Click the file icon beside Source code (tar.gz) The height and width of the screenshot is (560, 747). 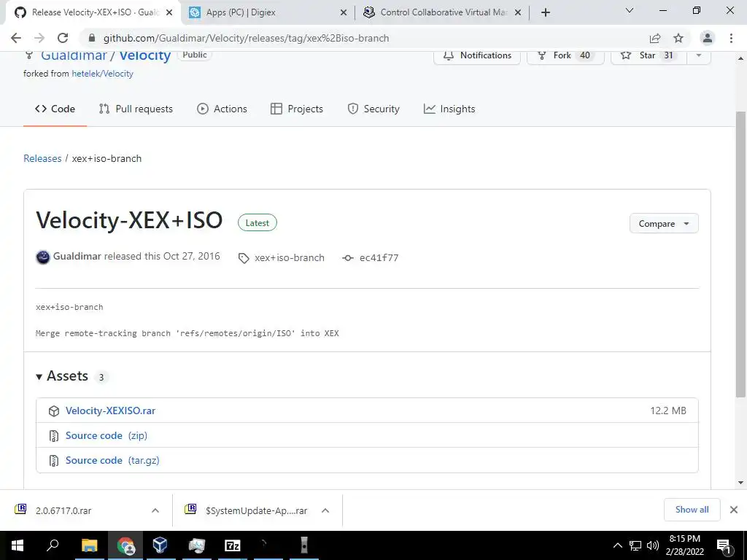(x=54, y=461)
